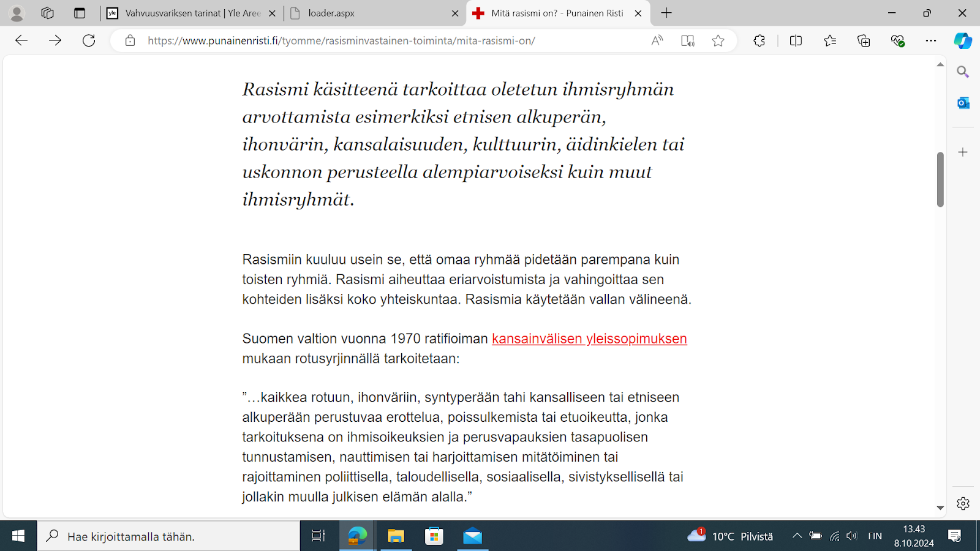Switch to loader.aspx tab

click(375, 13)
